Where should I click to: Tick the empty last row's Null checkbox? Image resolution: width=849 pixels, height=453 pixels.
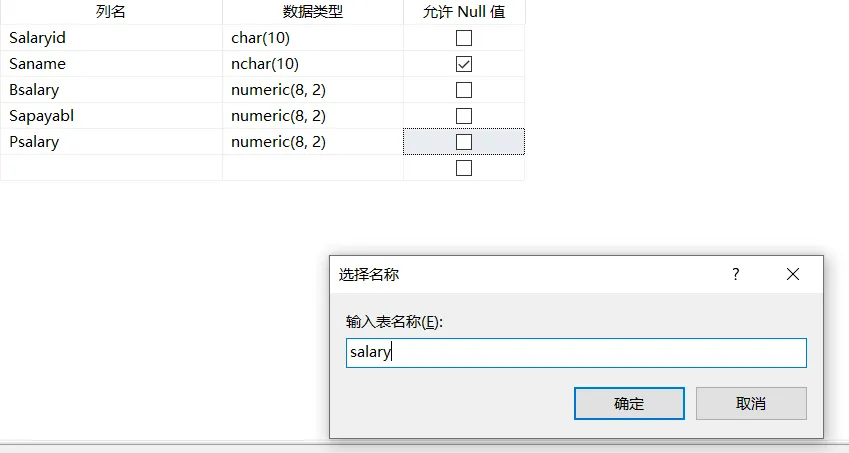[464, 168]
